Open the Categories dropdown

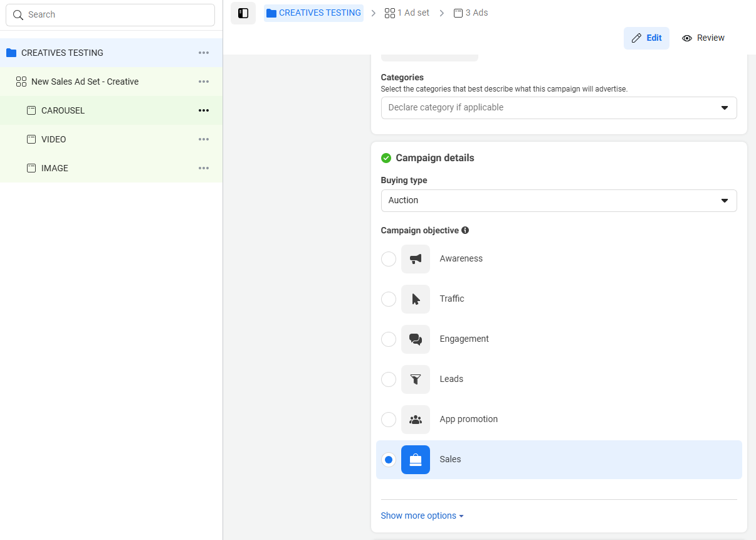559,108
